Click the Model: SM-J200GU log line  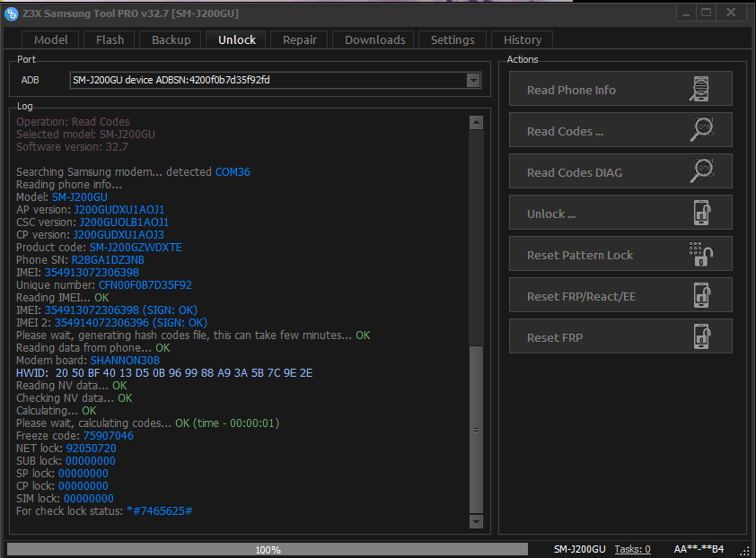[62, 197]
